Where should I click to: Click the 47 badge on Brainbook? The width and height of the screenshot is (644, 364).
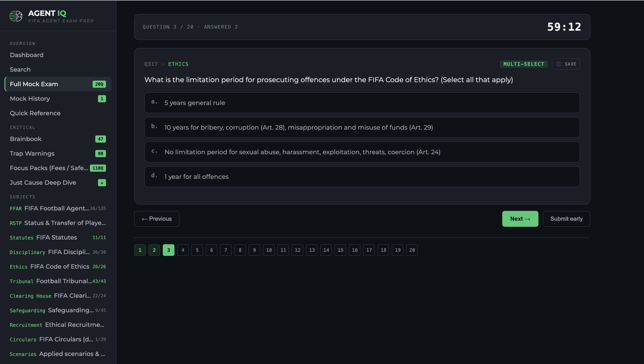pos(101,139)
